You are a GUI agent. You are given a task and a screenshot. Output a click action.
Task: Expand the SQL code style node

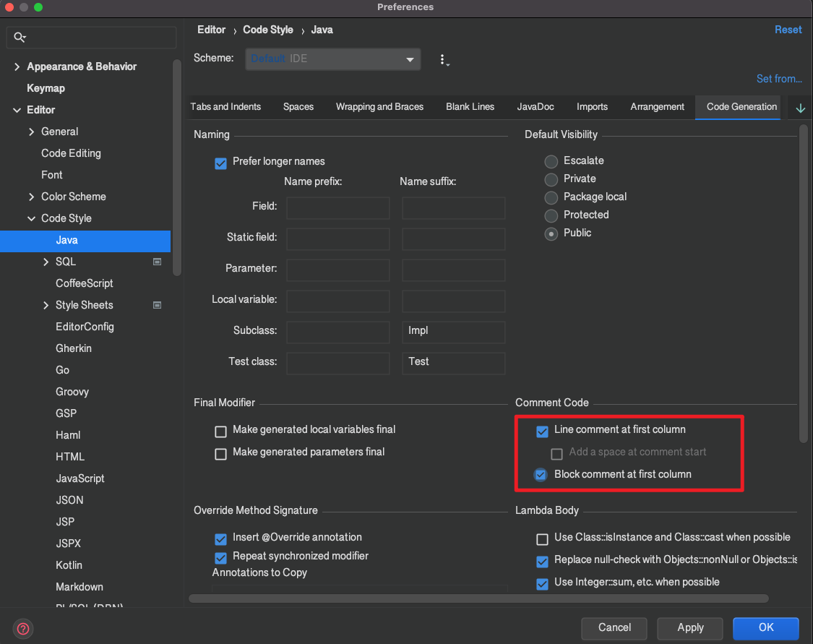pyautogui.click(x=46, y=262)
